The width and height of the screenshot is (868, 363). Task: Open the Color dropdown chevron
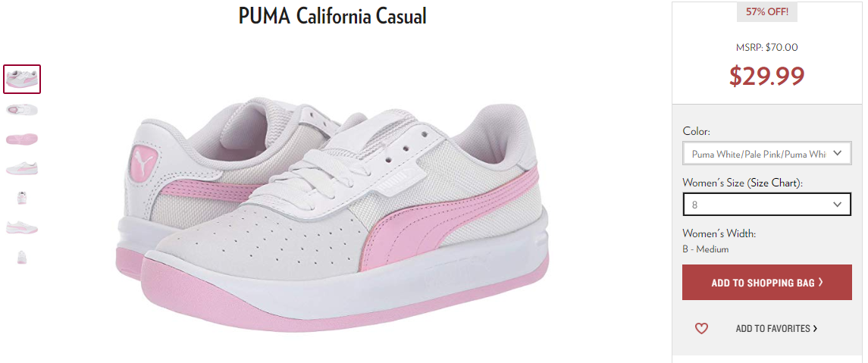pos(838,153)
